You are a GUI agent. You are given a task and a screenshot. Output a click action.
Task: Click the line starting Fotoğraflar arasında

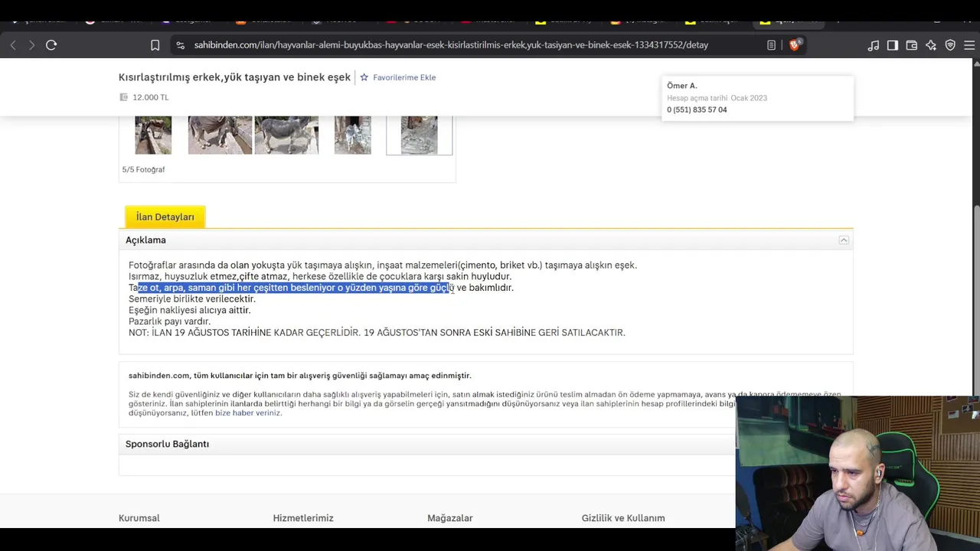[x=383, y=266]
